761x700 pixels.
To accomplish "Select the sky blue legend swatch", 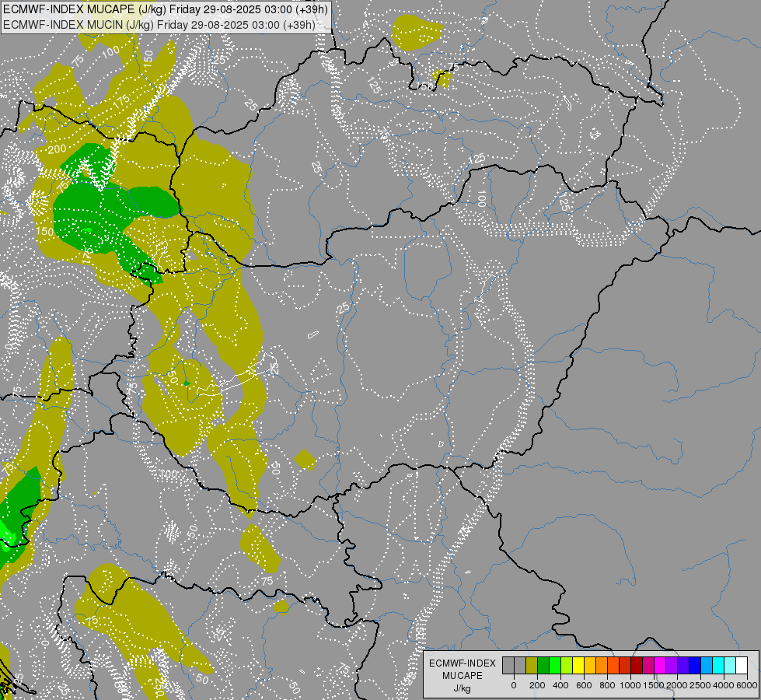I will tap(707, 665).
